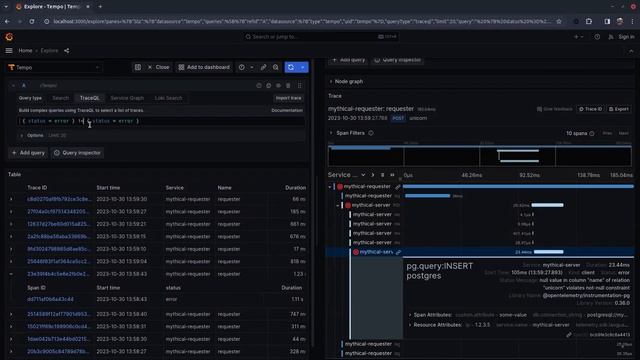This screenshot has height=360, width=640.
Task: Open link icon on root mythical-requester span
Action: point(398,187)
